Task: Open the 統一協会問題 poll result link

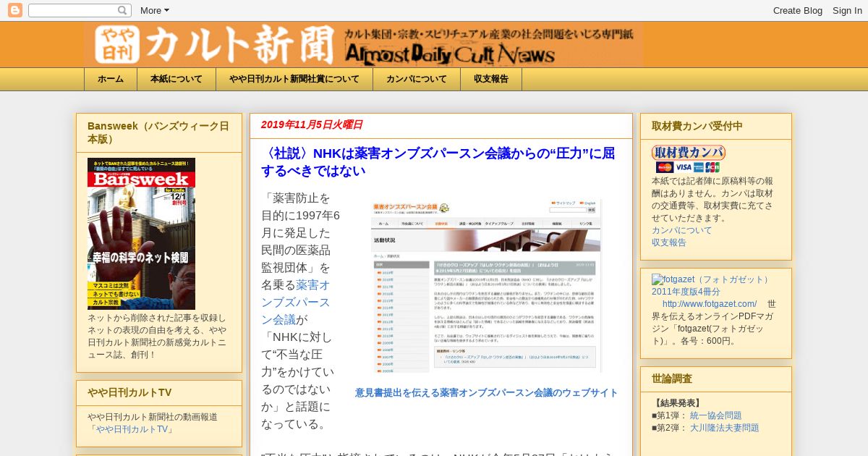Action: 715,415
